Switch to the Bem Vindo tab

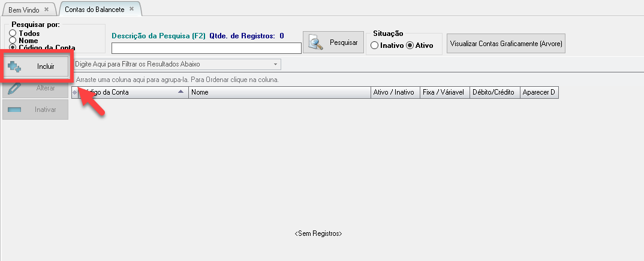click(25, 10)
